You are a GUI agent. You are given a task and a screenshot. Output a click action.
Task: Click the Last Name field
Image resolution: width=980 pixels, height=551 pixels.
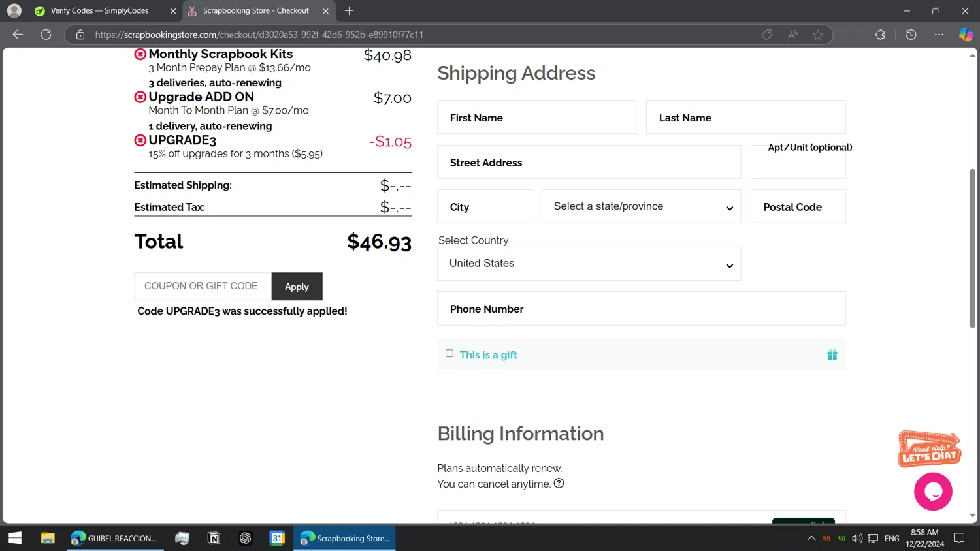(x=745, y=118)
